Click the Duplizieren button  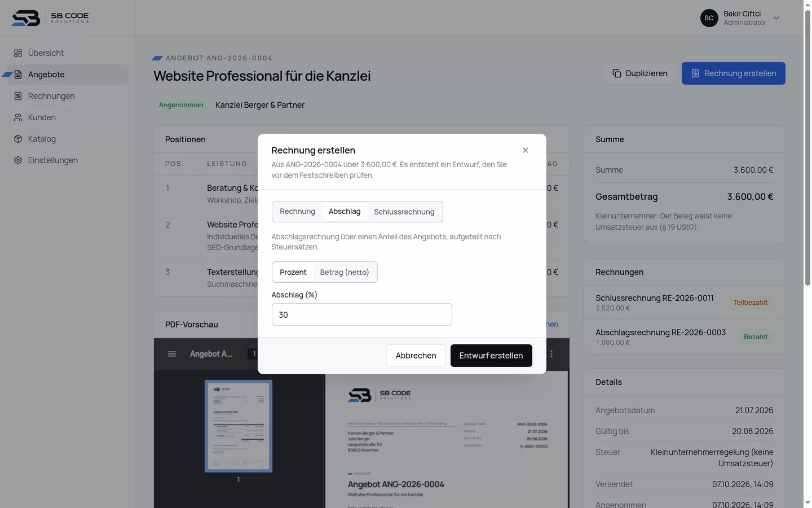[640, 73]
